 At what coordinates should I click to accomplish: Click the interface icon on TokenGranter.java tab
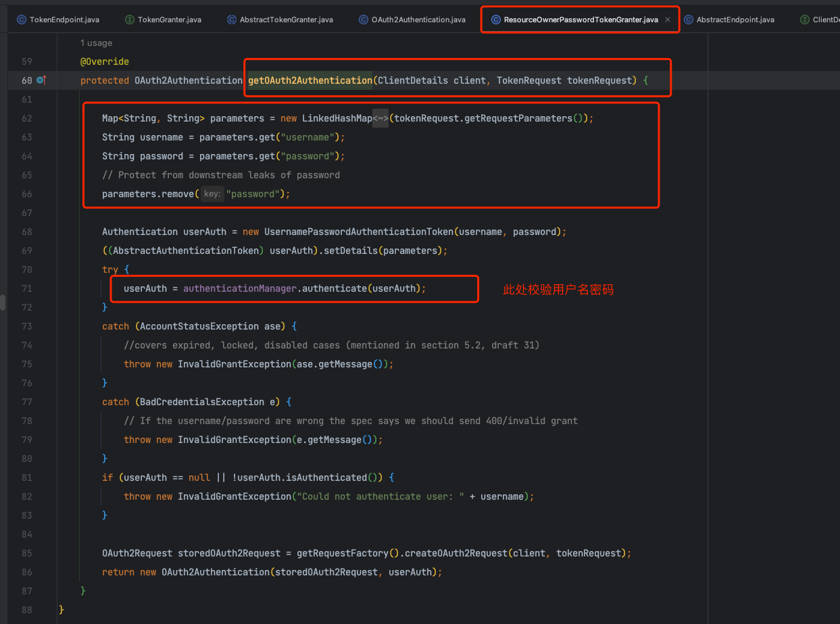point(130,20)
